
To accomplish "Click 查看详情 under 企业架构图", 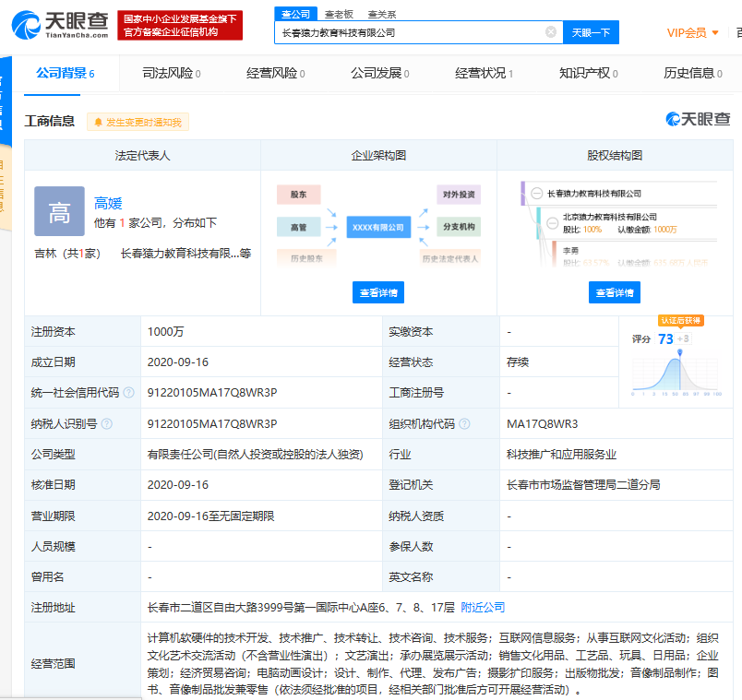I will 378,292.
